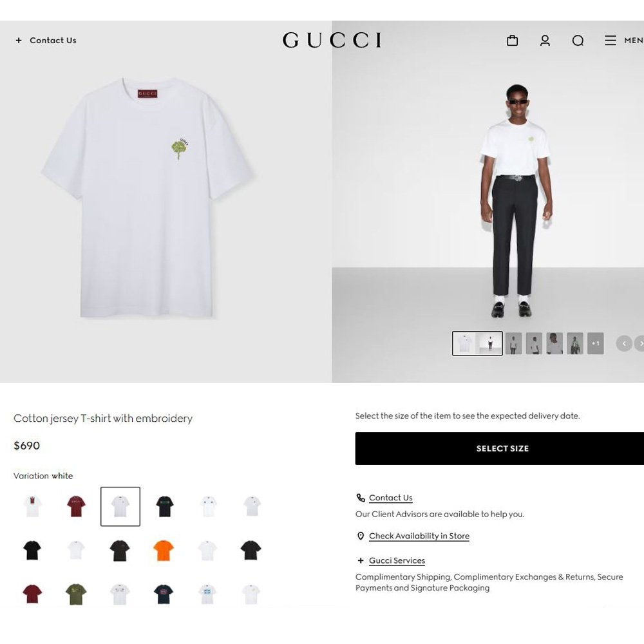The width and height of the screenshot is (644, 644).
Task: Expand the top-left Contact Us plus
Action: (19, 40)
